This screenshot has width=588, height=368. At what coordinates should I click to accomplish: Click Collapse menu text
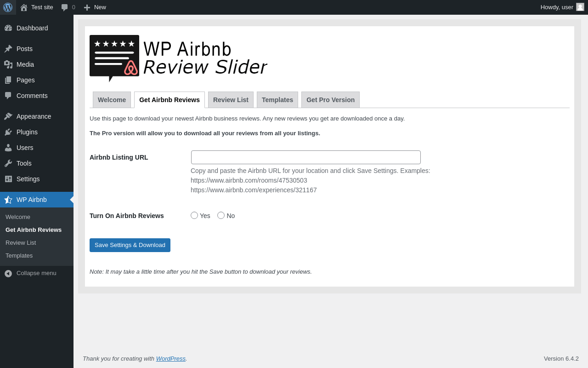tap(36, 273)
